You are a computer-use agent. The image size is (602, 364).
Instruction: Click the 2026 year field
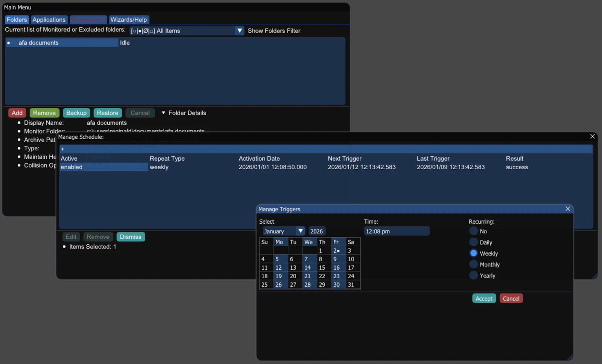click(317, 231)
